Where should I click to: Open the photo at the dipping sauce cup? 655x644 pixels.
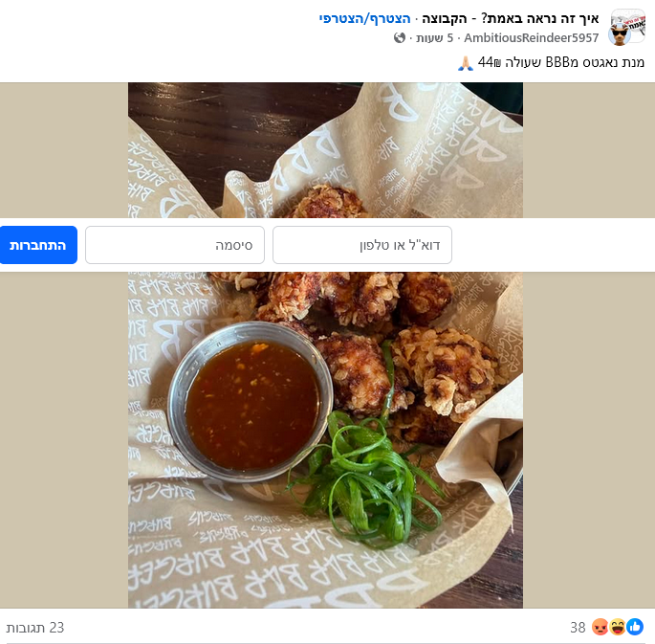tap(251, 401)
